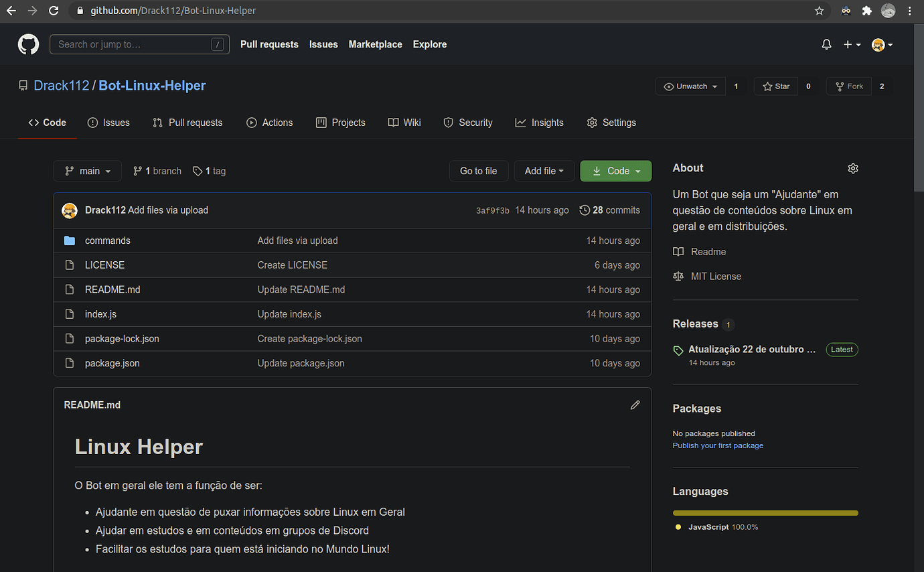924x572 pixels.
Task: Open the Insights tab
Action: [x=540, y=123]
